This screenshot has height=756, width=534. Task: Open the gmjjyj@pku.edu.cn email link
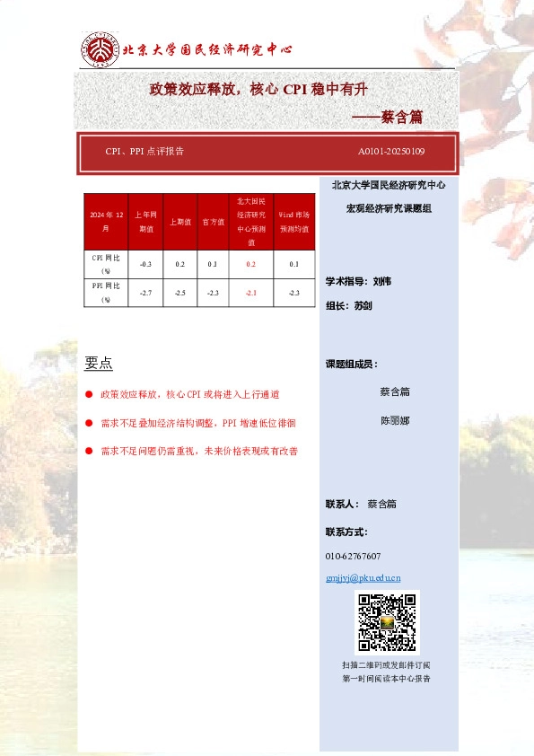pos(363,578)
